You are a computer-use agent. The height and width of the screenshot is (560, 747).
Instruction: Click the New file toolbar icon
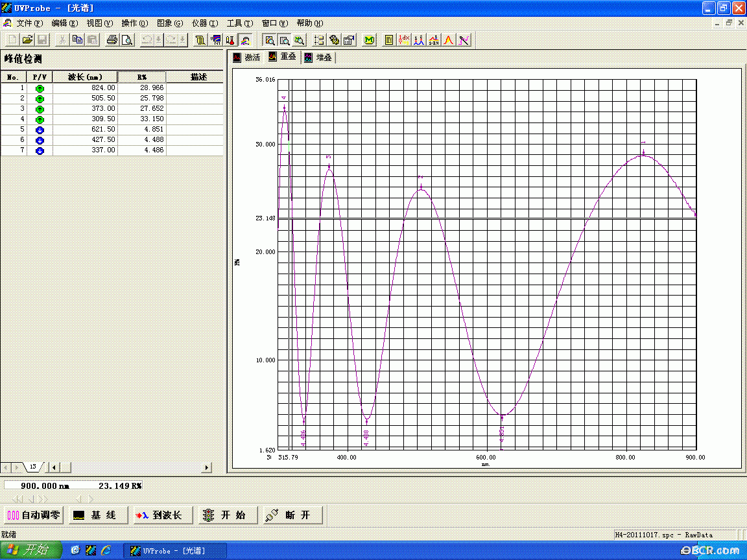tap(13, 40)
